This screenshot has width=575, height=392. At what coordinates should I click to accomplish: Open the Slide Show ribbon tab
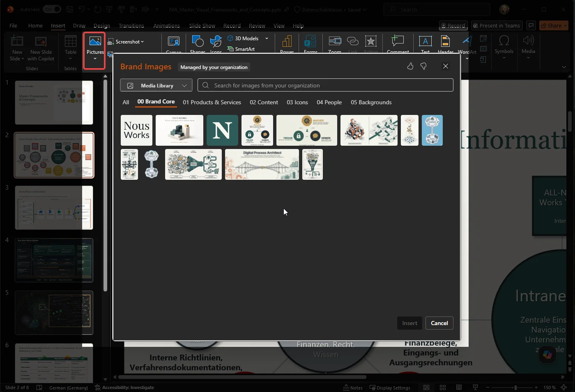coord(202,25)
